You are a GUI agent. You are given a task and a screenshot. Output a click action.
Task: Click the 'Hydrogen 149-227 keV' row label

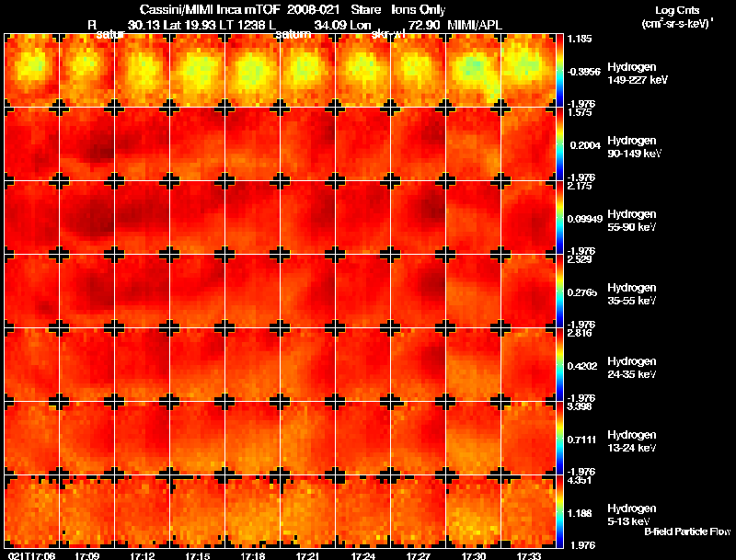click(x=638, y=74)
